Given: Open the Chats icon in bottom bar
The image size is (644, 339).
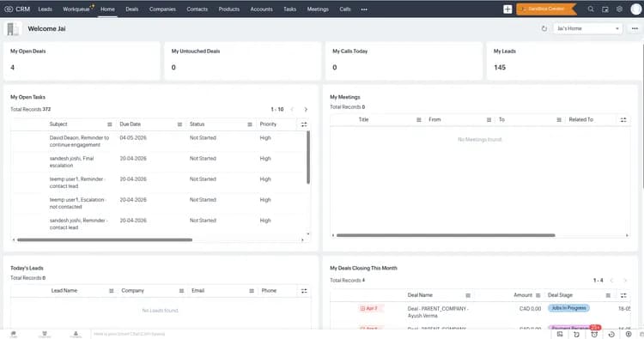Looking at the screenshot, I should 14,334.
